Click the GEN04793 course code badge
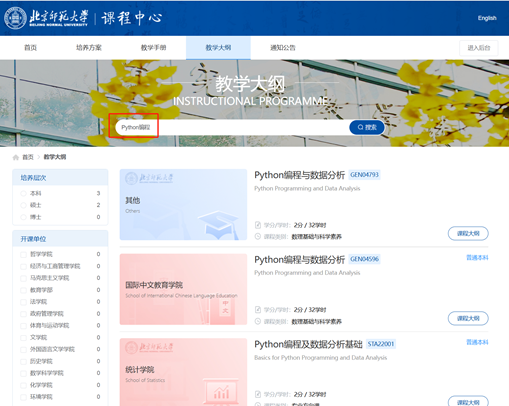The image size is (509, 406). pyautogui.click(x=364, y=175)
